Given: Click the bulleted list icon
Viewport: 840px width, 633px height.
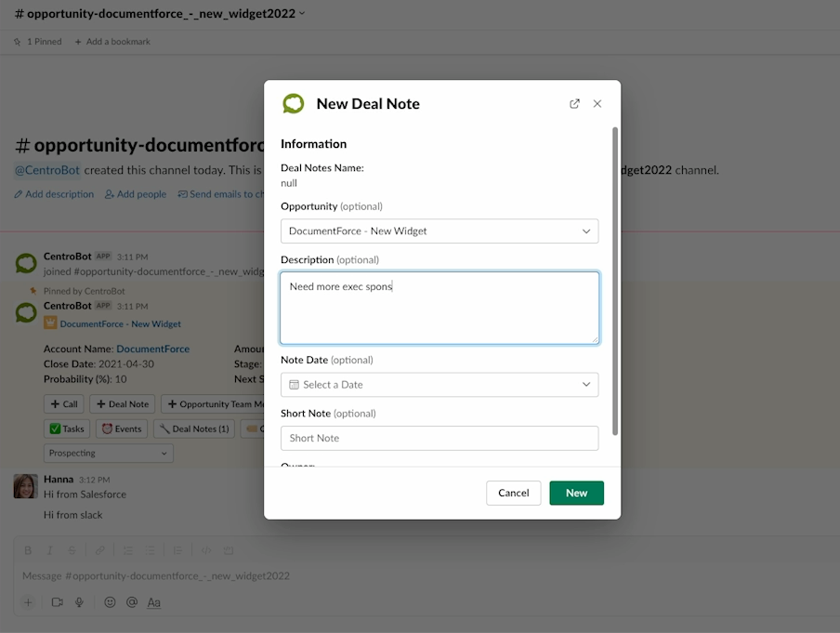Looking at the screenshot, I should [150, 550].
